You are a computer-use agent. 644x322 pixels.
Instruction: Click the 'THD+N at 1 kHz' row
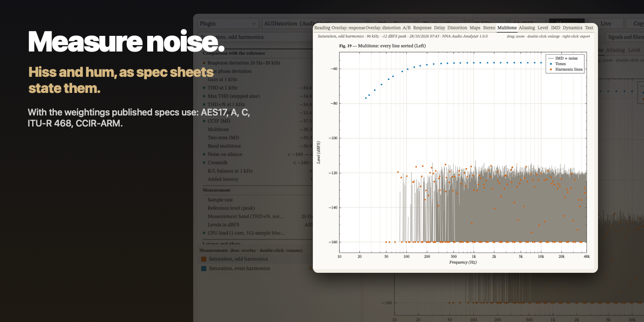258,104
